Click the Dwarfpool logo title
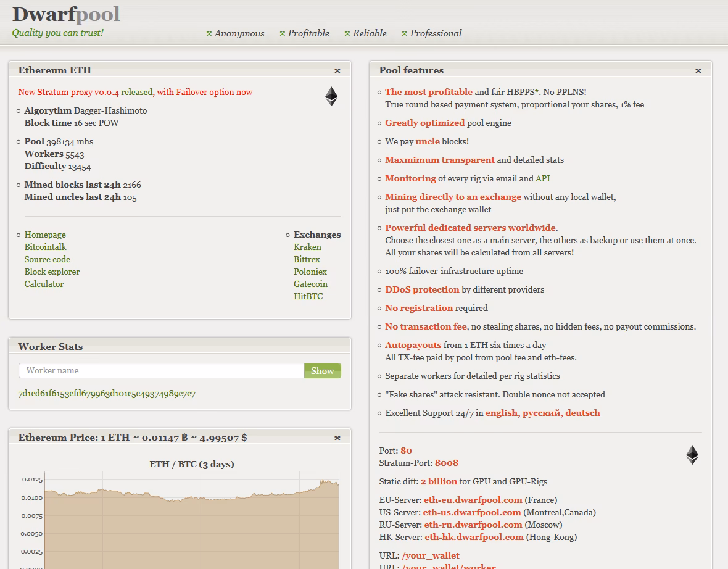728x569 pixels. [66, 14]
